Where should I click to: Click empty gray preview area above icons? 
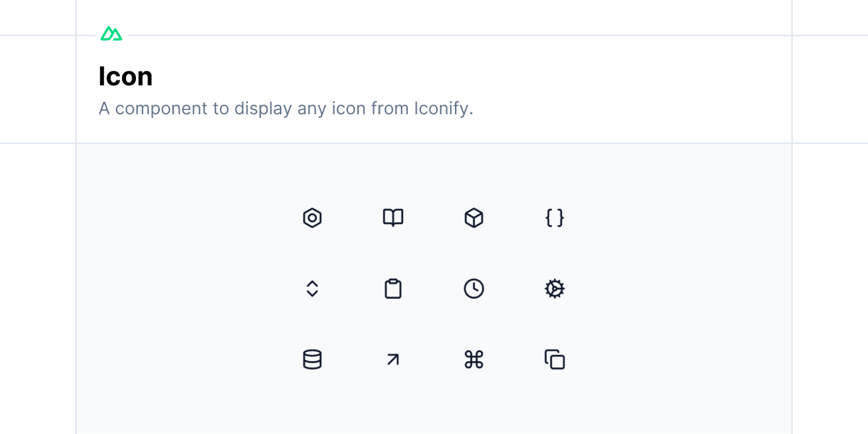click(434, 174)
